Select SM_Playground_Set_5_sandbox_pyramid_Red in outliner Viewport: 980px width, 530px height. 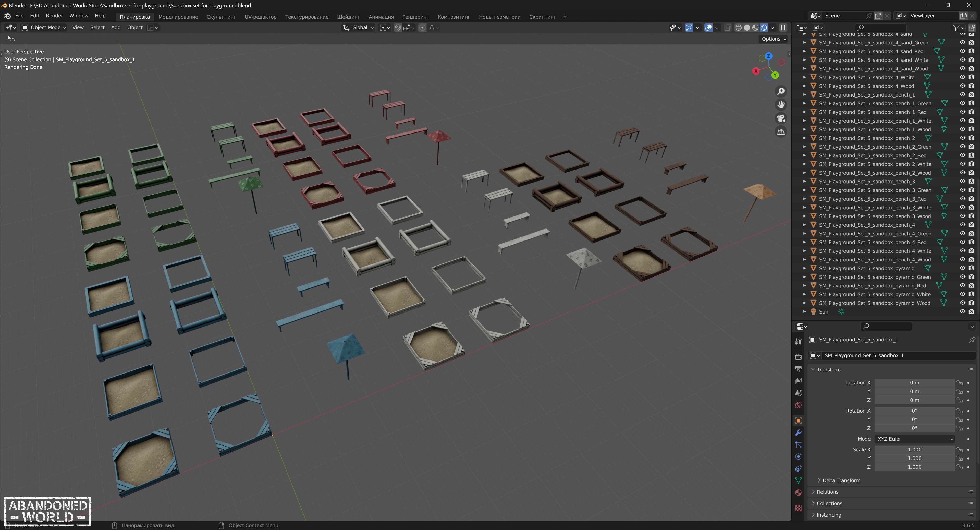coord(872,286)
